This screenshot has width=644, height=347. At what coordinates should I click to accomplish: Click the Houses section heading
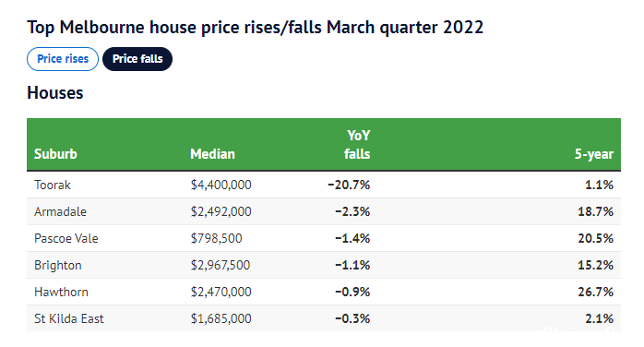(55, 93)
